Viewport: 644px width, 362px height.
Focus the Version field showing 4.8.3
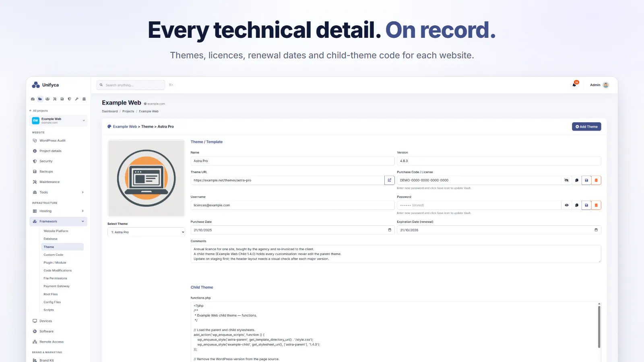499,161
